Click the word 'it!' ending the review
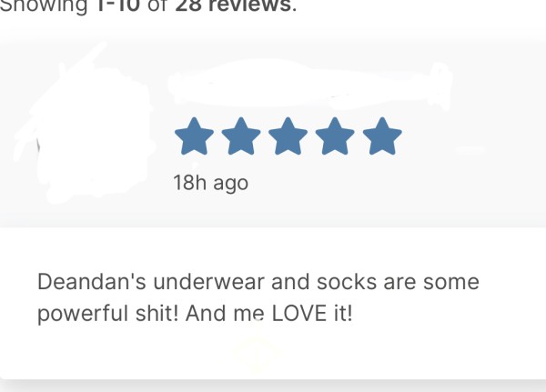Viewport: 546px width, 392px height. [x=343, y=313]
